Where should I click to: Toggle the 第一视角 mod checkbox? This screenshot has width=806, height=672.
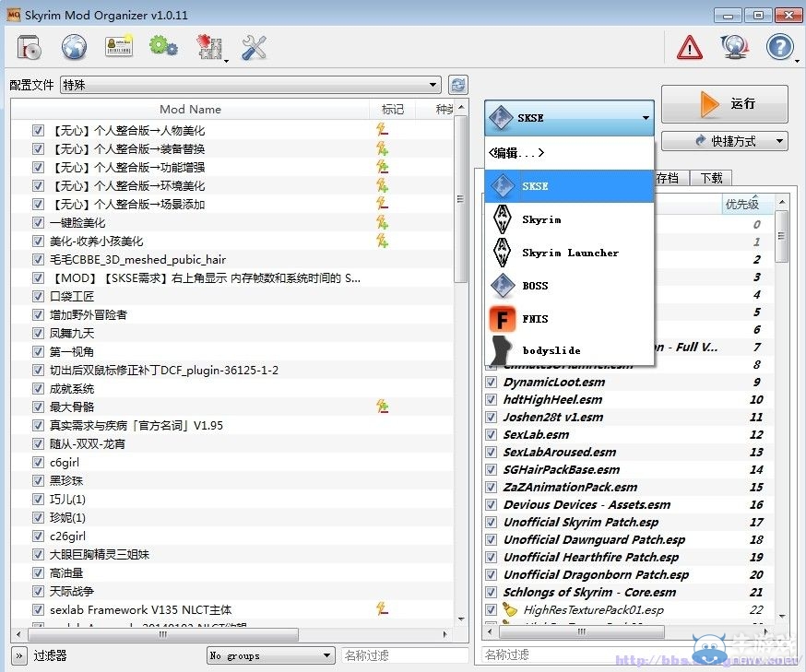click(x=38, y=352)
